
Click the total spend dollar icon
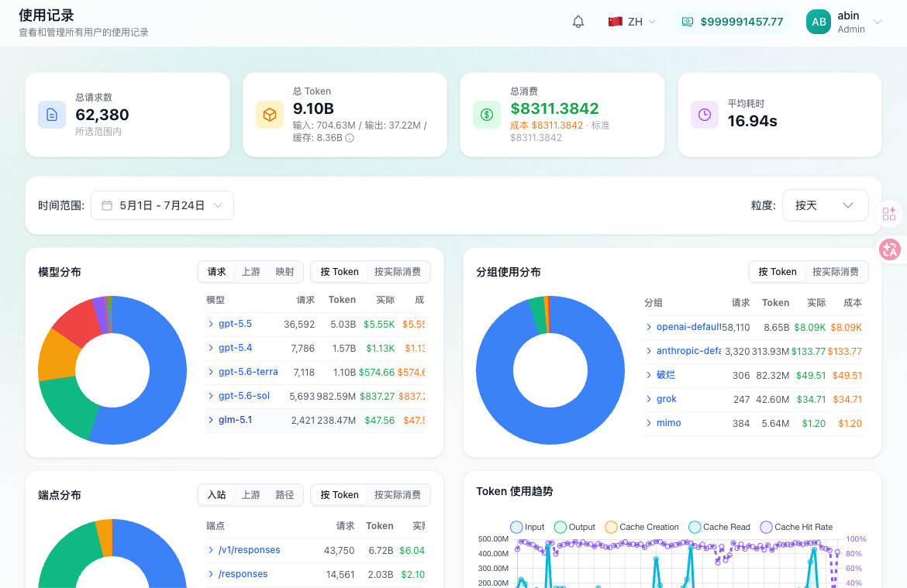pos(487,115)
